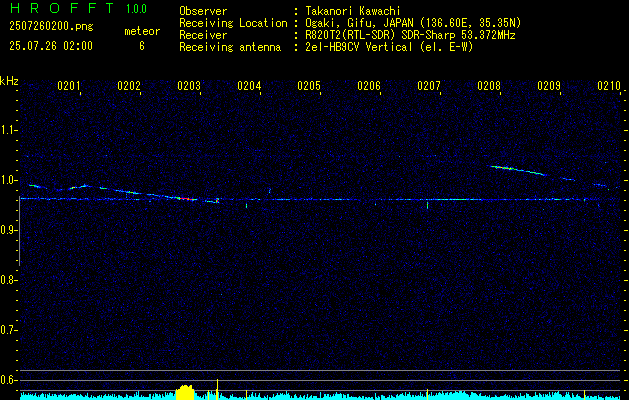Click the 1.0 frequency axis label
629x400 pixels.
pyautogui.click(x=8, y=180)
